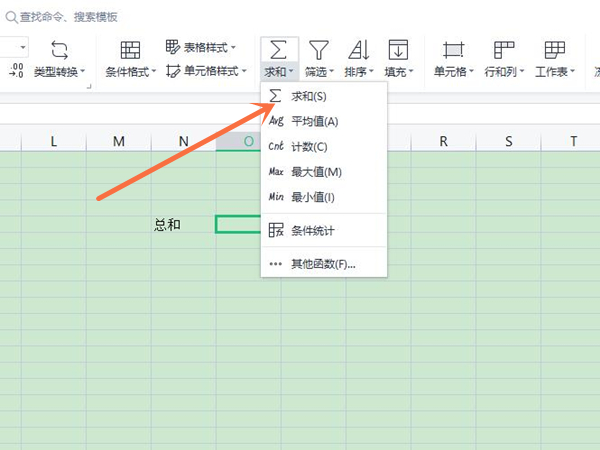Open 条件统计 conditional statistics option
This screenshot has height=450, width=600.
[x=312, y=231]
